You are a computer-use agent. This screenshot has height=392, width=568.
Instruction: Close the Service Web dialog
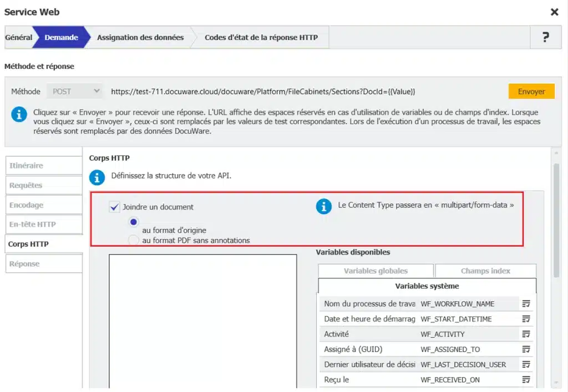click(x=554, y=12)
